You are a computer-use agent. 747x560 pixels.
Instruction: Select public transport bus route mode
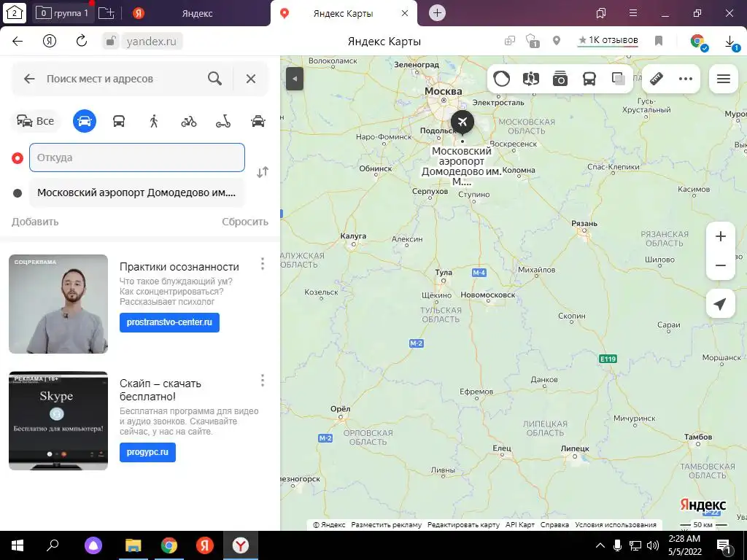119,121
